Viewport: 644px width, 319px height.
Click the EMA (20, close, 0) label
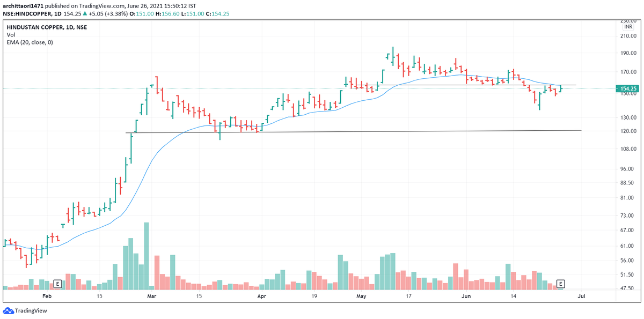click(x=30, y=41)
